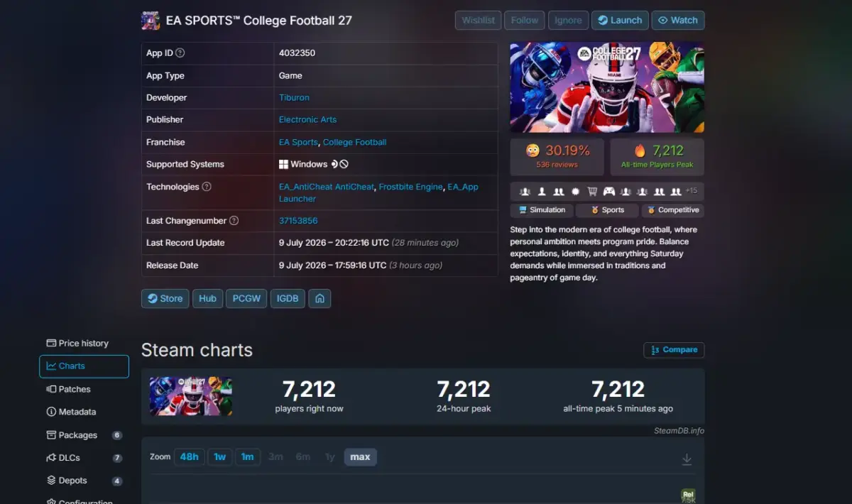Image resolution: width=852 pixels, height=504 pixels.
Task: Select the Charts sidebar item
Action: click(84, 366)
